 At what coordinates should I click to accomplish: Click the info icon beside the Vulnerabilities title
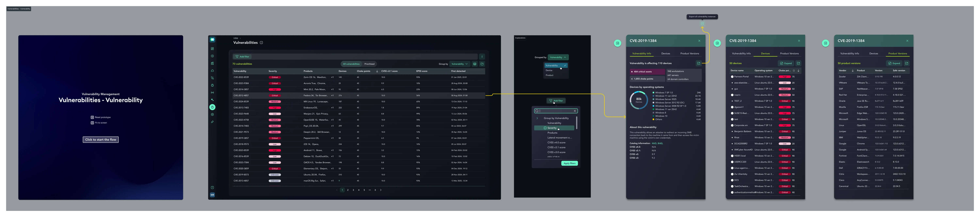click(x=261, y=43)
